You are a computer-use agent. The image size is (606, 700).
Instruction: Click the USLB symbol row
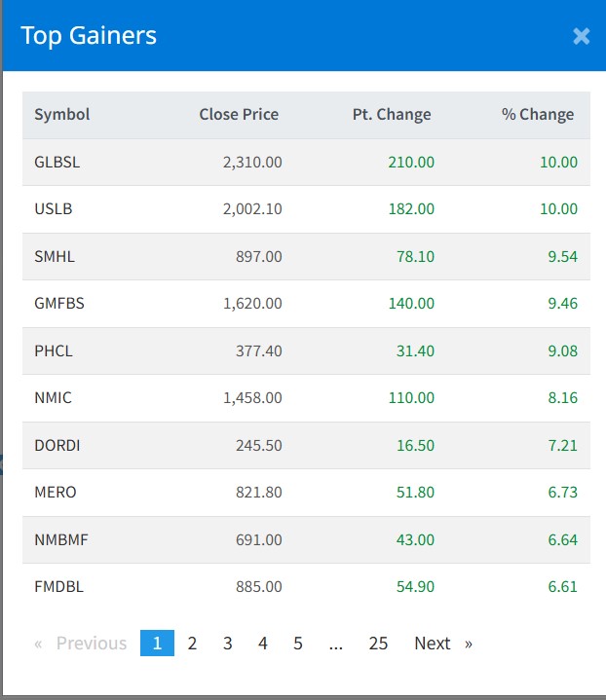tap(54, 209)
